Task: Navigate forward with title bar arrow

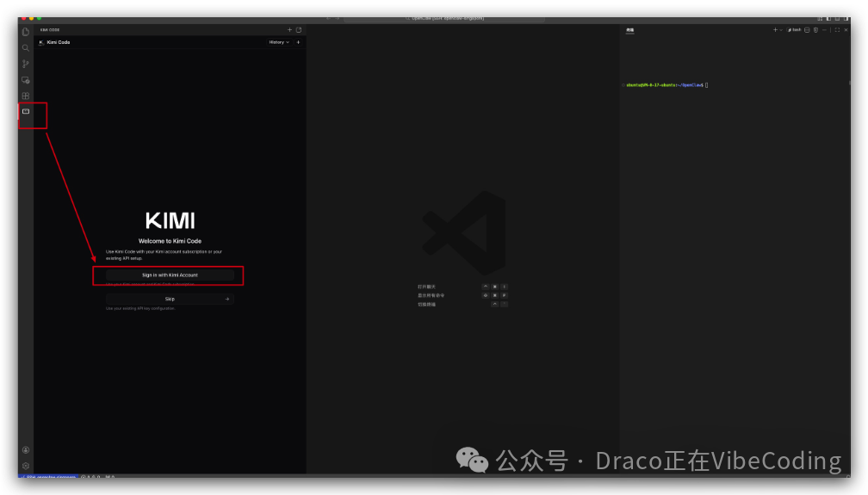Action: click(x=338, y=19)
